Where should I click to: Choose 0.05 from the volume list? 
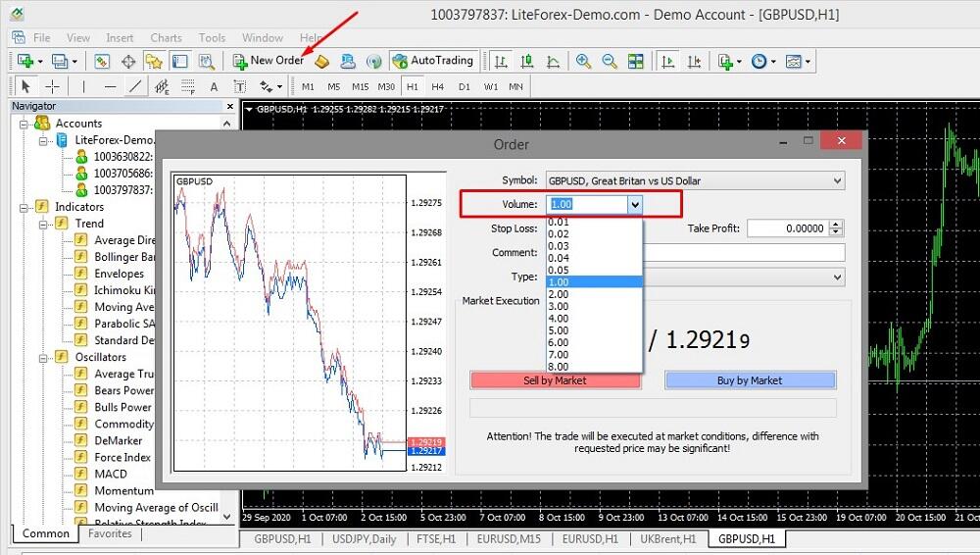coord(595,271)
